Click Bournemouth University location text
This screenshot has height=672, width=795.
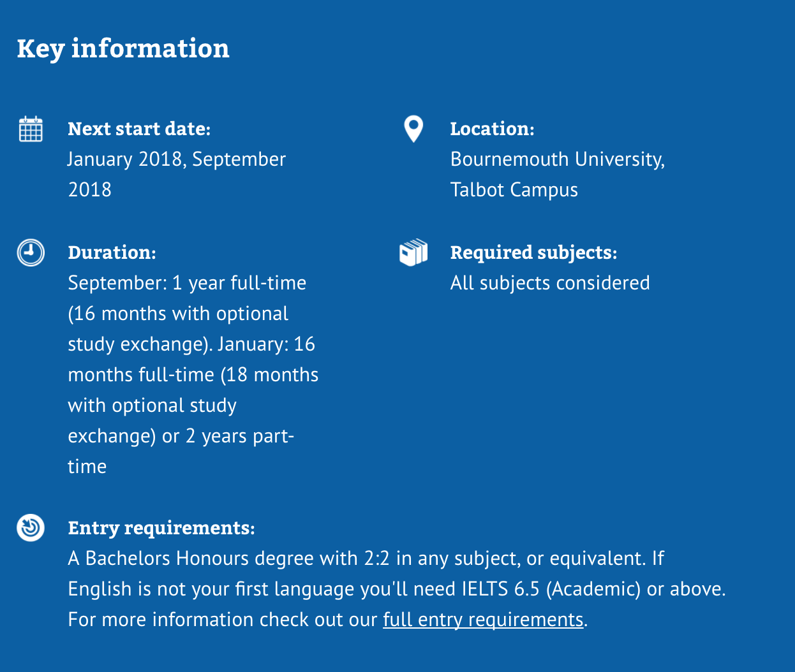(558, 159)
